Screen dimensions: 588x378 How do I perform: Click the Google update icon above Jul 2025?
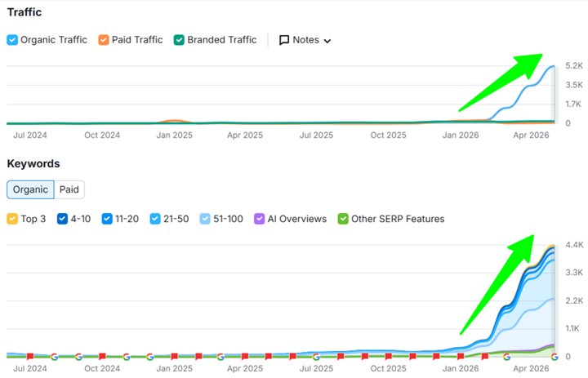(x=316, y=357)
